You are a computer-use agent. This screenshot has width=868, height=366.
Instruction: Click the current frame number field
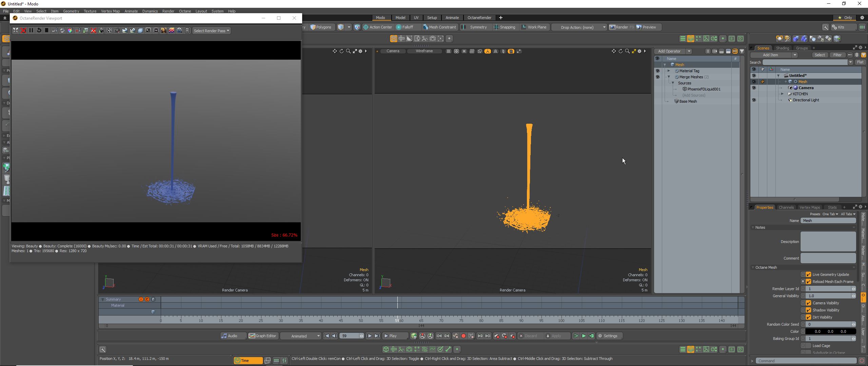point(349,336)
